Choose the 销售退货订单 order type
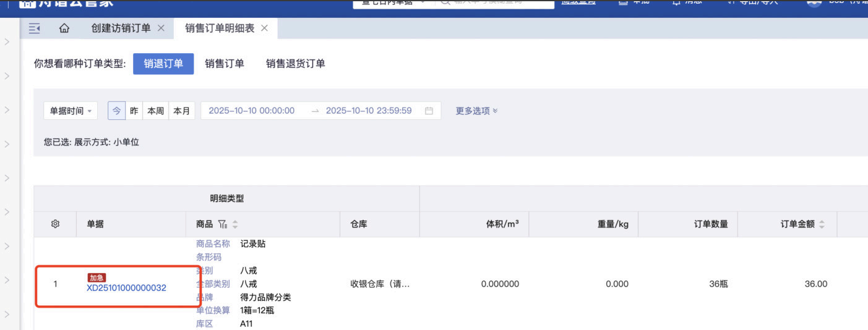This screenshot has height=330, width=868. (296, 64)
